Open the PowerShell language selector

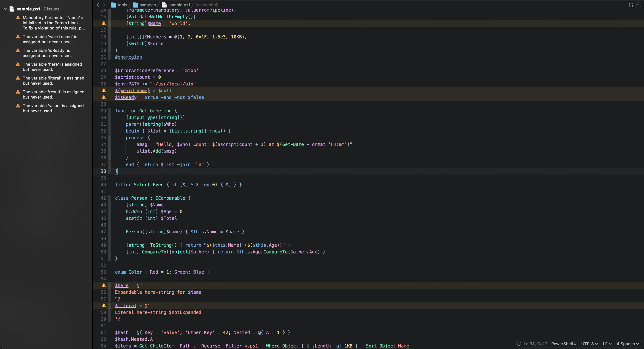pyautogui.click(x=563, y=344)
